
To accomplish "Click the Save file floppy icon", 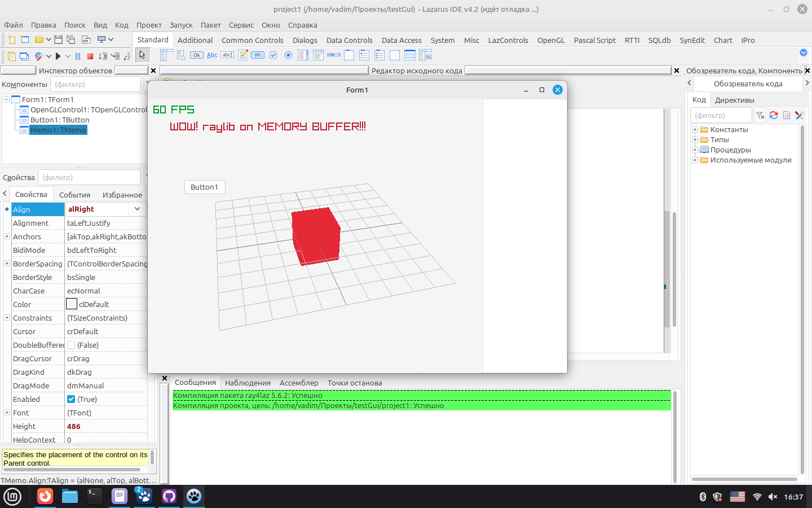I will (58, 40).
